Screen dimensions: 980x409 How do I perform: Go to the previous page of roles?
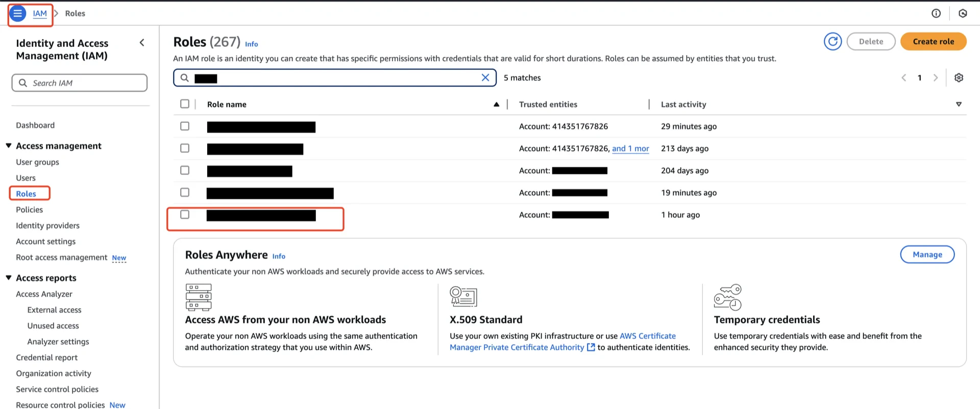click(904, 78)
